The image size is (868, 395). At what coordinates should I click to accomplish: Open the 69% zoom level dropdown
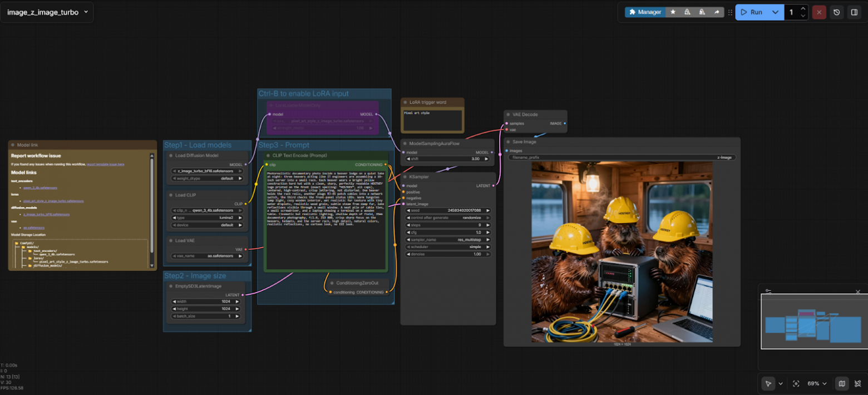pos(816,383)
